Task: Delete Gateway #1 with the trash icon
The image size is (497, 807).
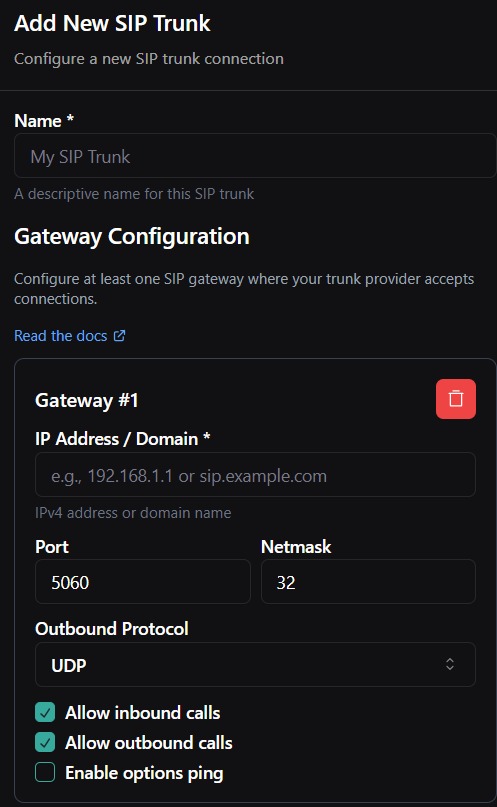Action: point(455,399)
